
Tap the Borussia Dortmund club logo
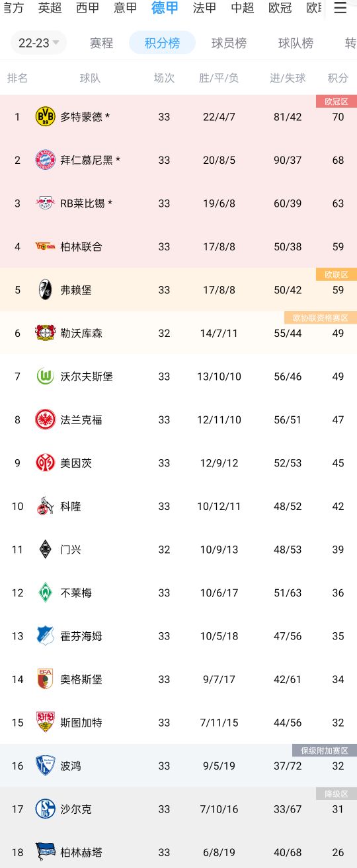coord(45,117)
